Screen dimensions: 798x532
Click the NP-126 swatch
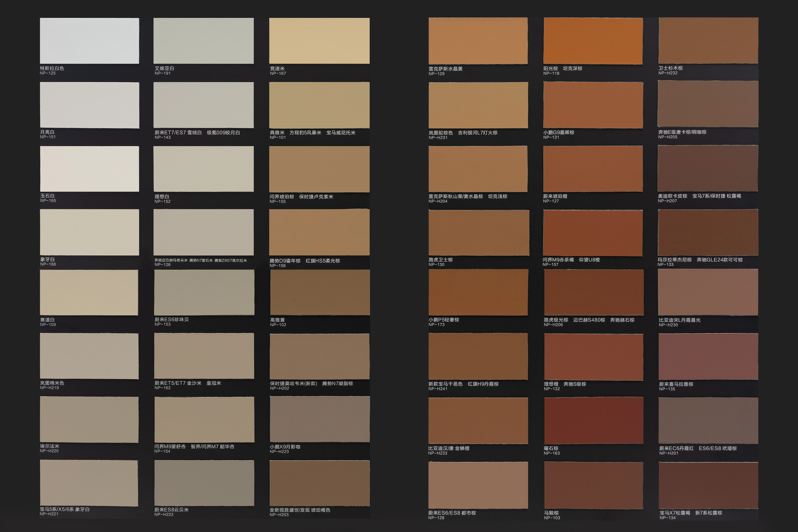[x=204, y=232]
